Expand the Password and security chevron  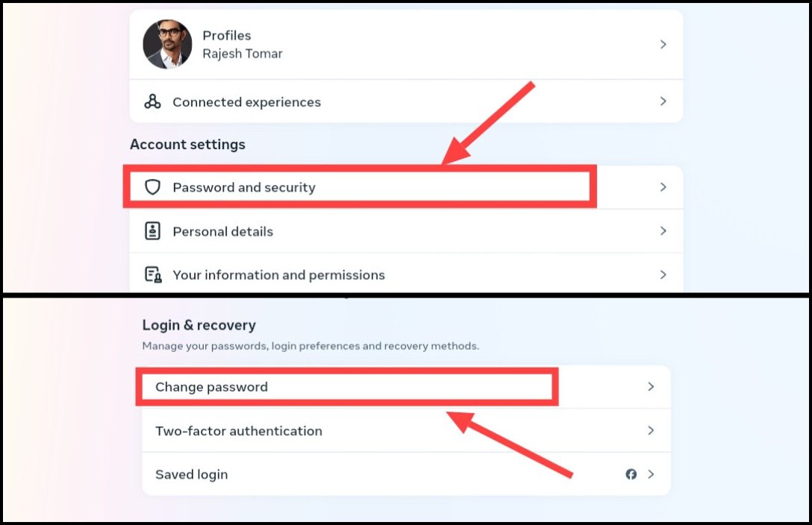[x=663, y=187]
